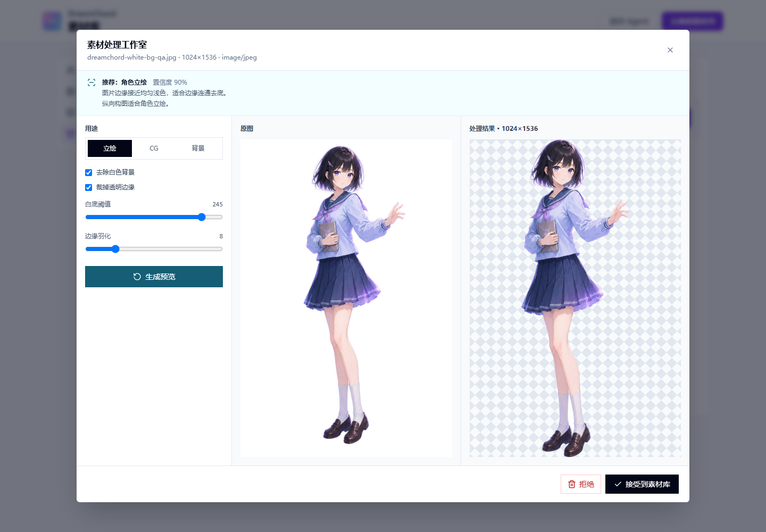Click the 原图 heading label
Screen dimensions: 766x532
[247, 129]
